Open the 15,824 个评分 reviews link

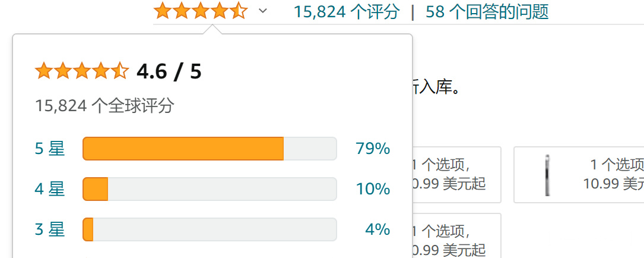(x=346, y=11)
